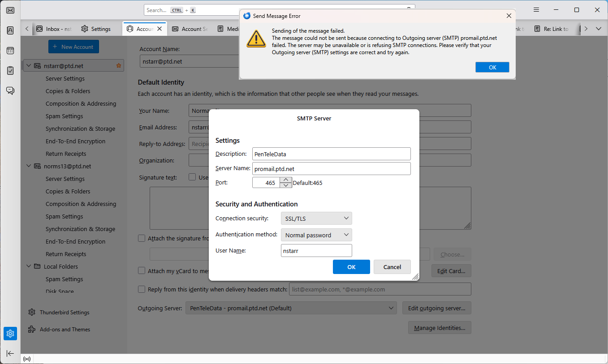Click the warning triangle icon in the error dialog
The height and width of the screenshot is (364, 608).
[256, 39]
